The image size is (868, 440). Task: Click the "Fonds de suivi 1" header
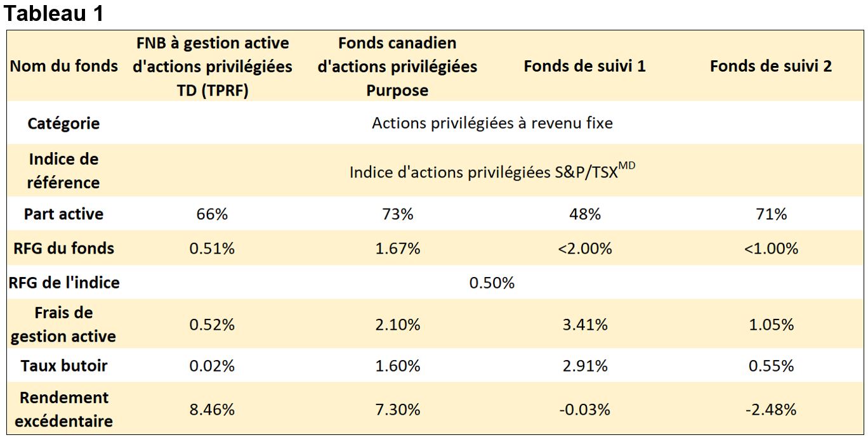pos(584,66)
